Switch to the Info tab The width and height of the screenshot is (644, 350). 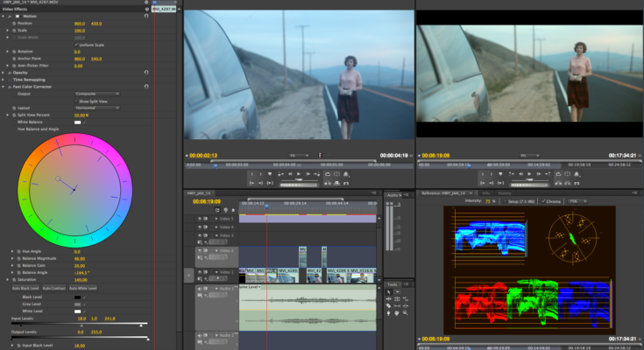[x=486, y=192]
